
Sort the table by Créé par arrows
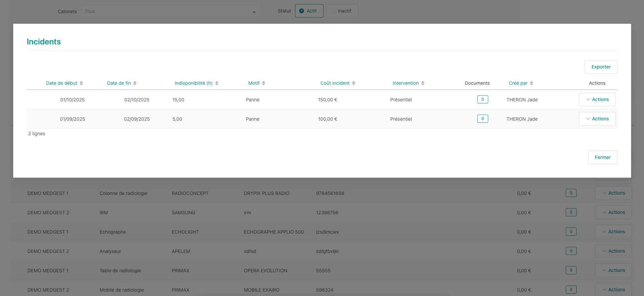532,83
